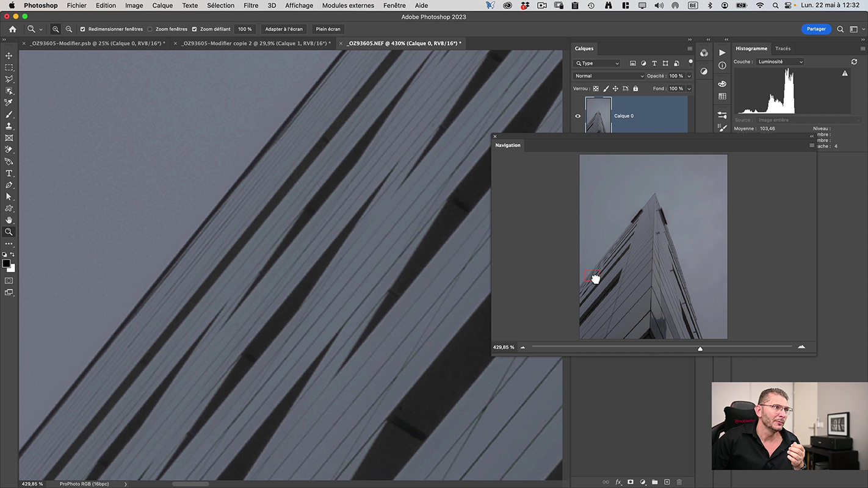
Task: Click the zoom out magnifier icon
Action: (x=68, y=29)
